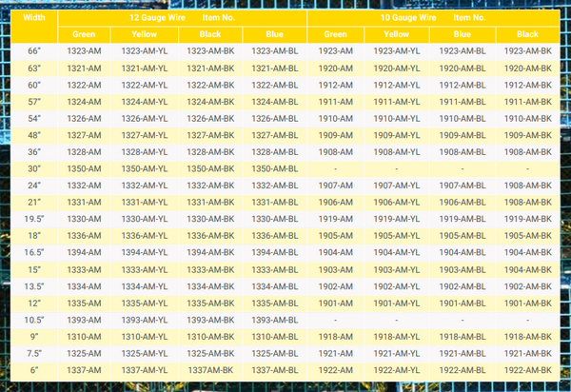
Task: Click Green header under 10 Gauge Wire
Action: pyautogui.click(x=340, y=34)
